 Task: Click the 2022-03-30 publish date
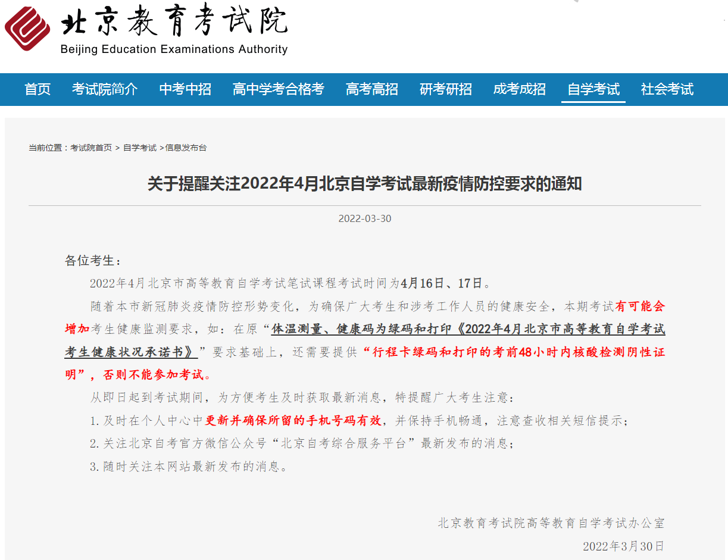(x=364, y=218)
